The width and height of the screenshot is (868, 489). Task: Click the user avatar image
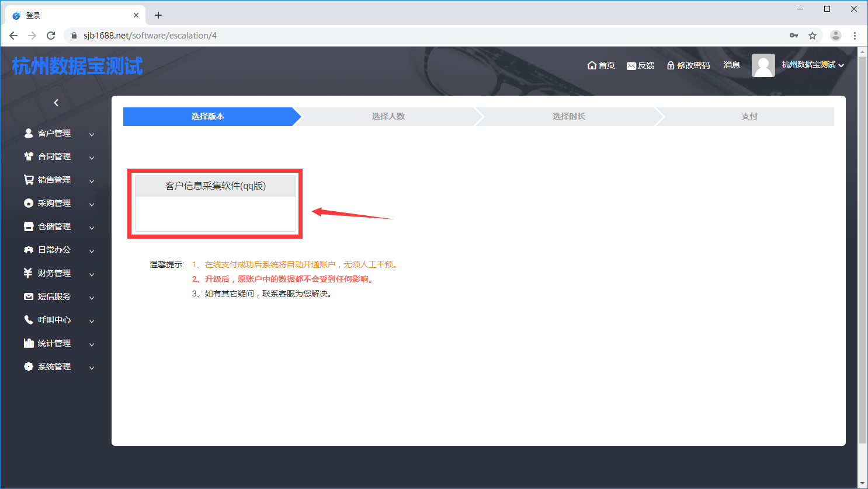pyautogui.click(x=763, y=65)
